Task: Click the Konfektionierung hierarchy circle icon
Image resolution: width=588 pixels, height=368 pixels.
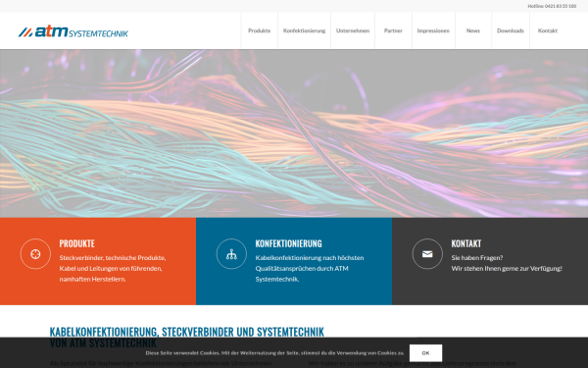Action: tap(231, 254)
